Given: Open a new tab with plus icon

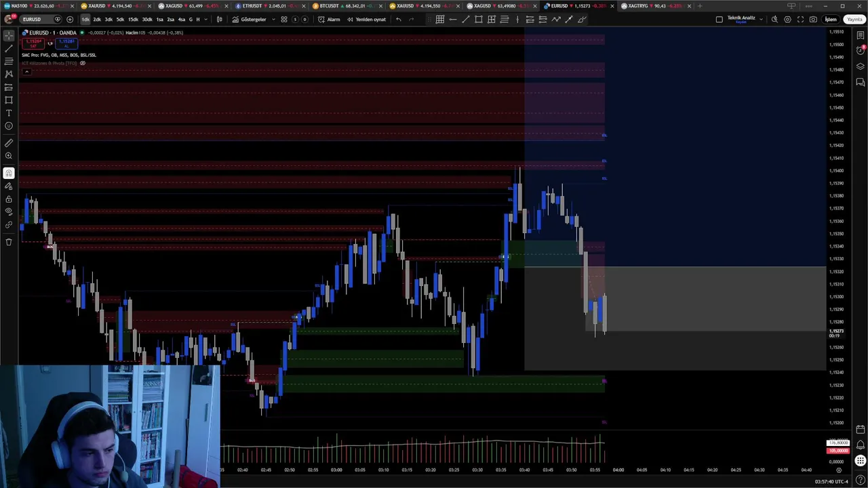Looking at the screenshot, I should click(x=700, y=6).
